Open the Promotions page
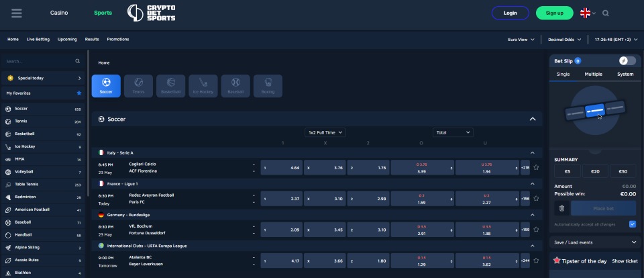644x278 pixels. (118, 40)
